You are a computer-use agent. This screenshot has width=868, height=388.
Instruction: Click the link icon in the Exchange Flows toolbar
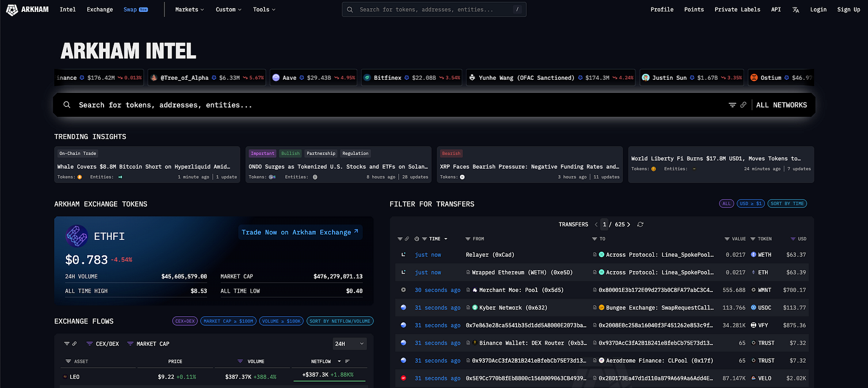(74, 344)
